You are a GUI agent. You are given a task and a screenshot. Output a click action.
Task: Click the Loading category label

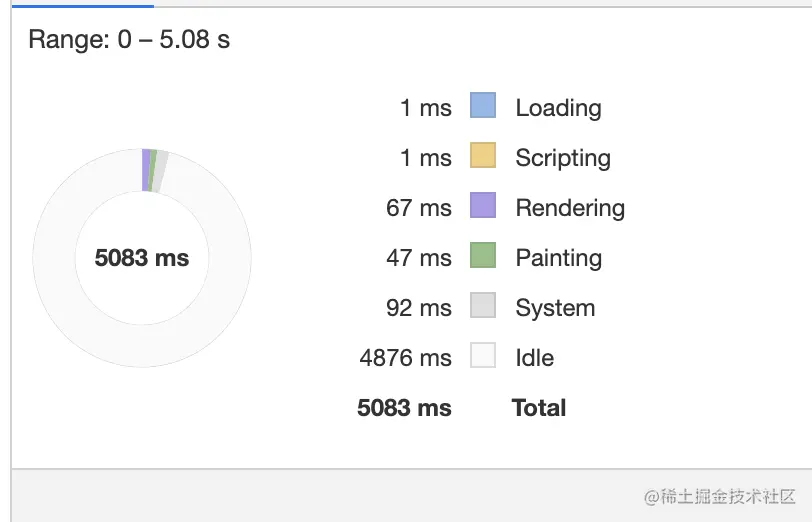point(558,108)
